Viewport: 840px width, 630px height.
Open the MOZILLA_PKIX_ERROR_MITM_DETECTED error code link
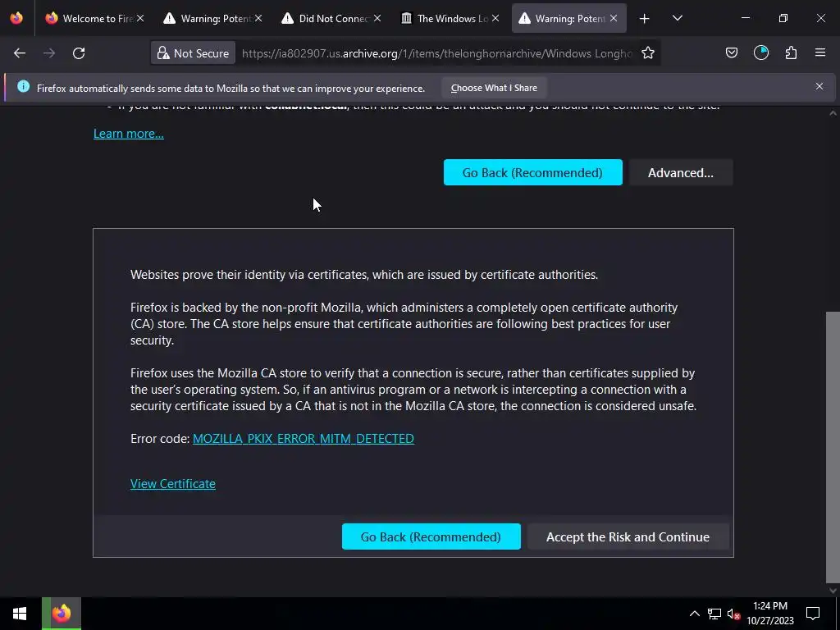click(304, 439)
